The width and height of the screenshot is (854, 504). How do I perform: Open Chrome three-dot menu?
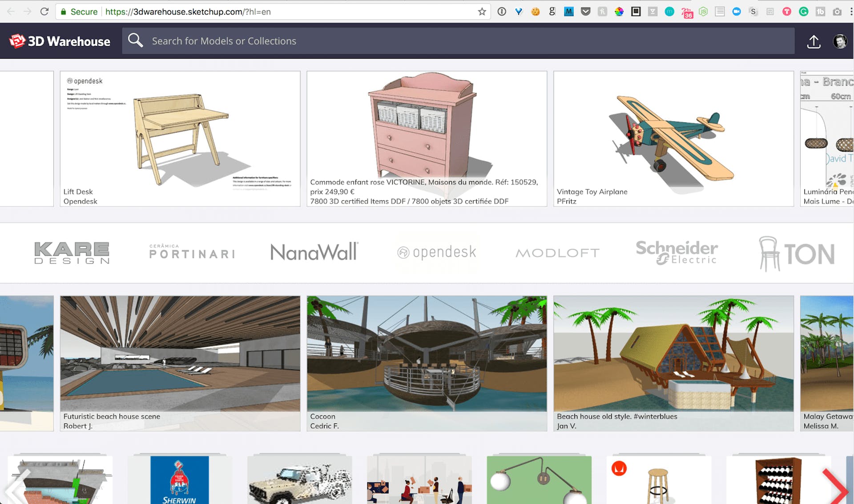(x=850, y=12)
